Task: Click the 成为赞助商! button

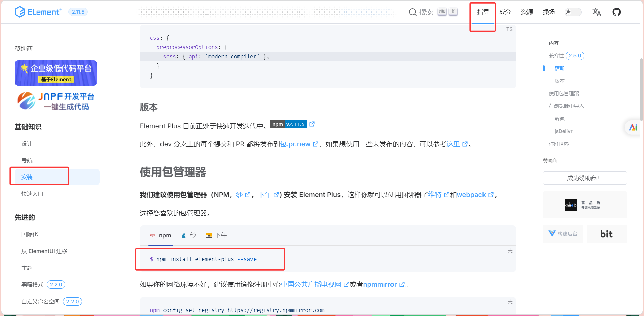Action: [585, 178]
